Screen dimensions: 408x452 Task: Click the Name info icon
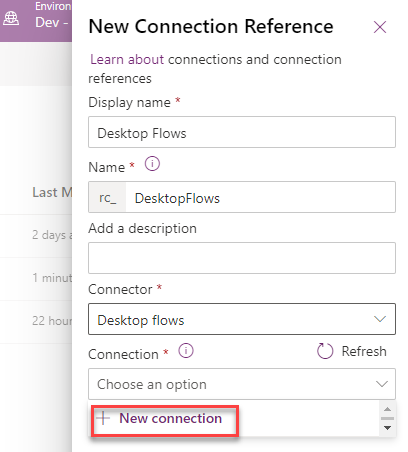tap(152, 164)
